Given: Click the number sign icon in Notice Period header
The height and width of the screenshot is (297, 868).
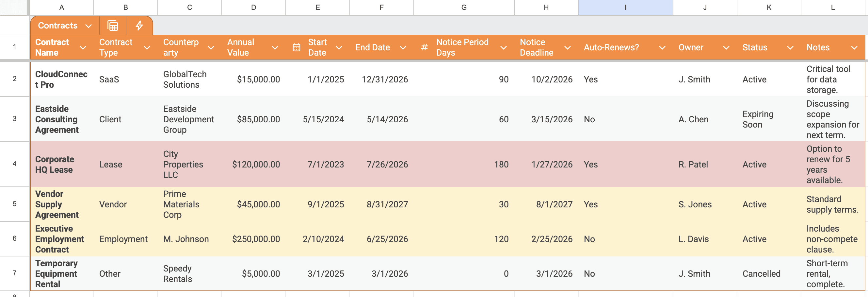Looking at the screenshot, I should point(424,47).
